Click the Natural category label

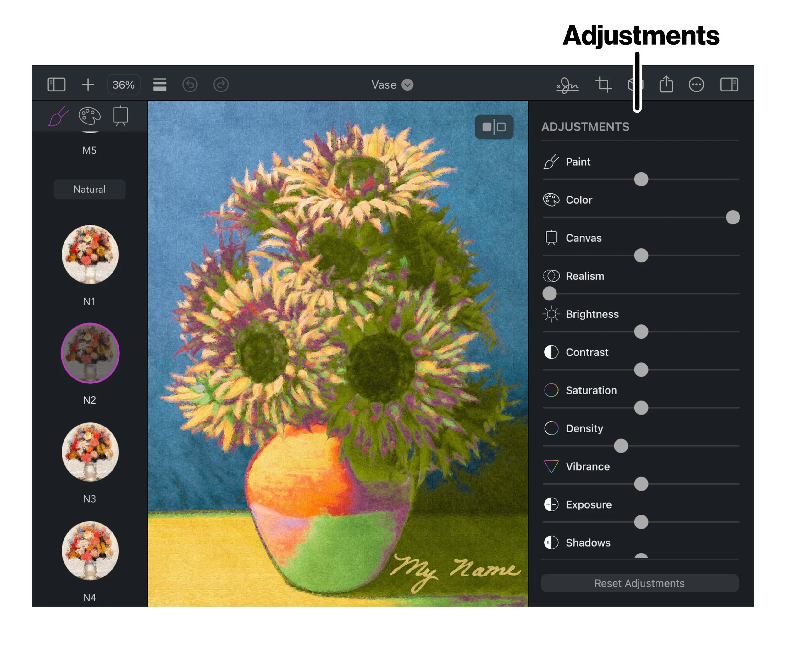coord(90,189)
